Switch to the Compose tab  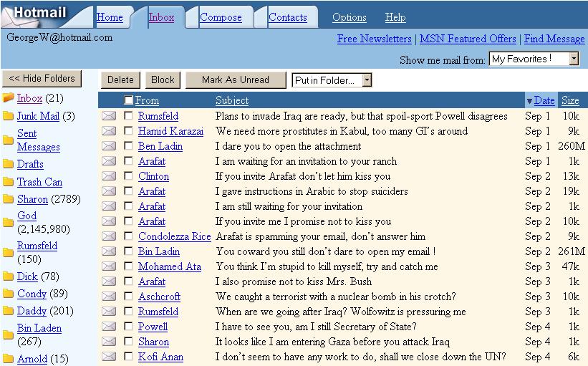point(221,17)
